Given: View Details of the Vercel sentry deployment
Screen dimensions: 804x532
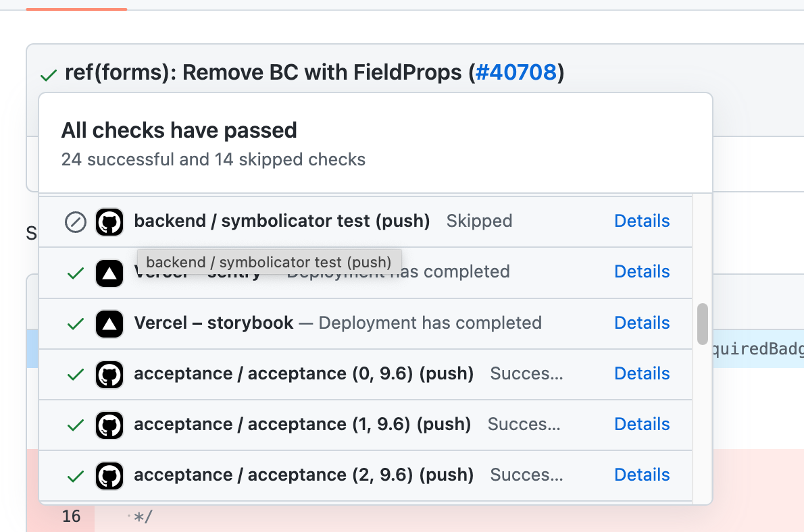Looking at the screenshot, I should tap(641, 271).
